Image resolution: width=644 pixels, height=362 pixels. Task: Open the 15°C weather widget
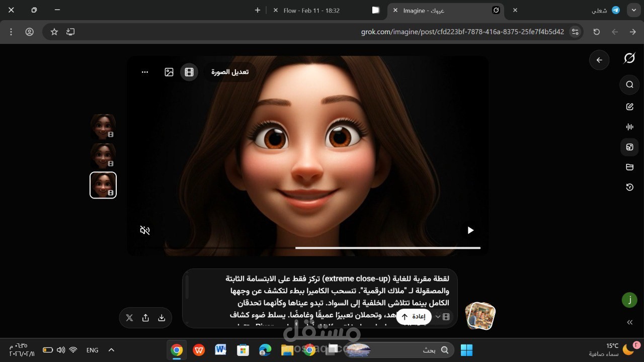(615, 350)
